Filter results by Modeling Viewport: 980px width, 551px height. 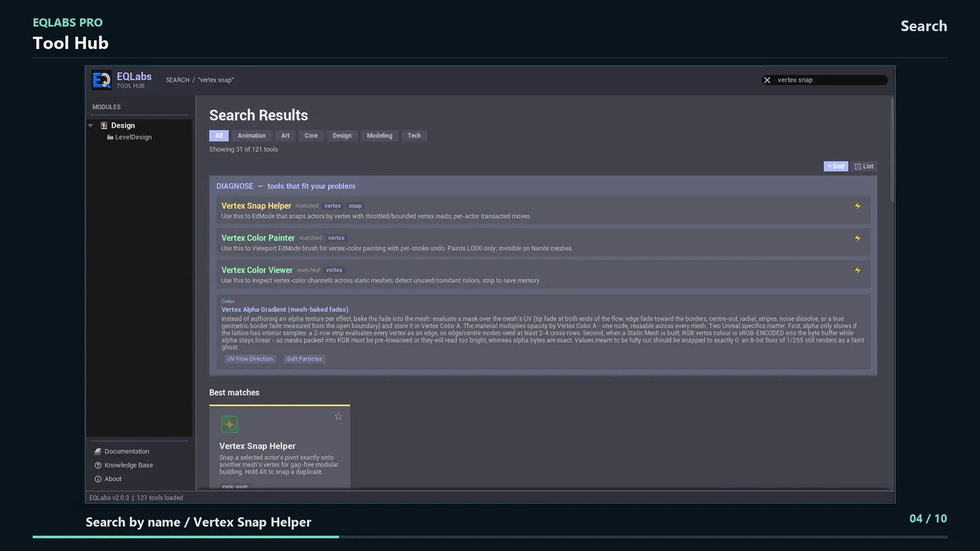coord(379,136)
